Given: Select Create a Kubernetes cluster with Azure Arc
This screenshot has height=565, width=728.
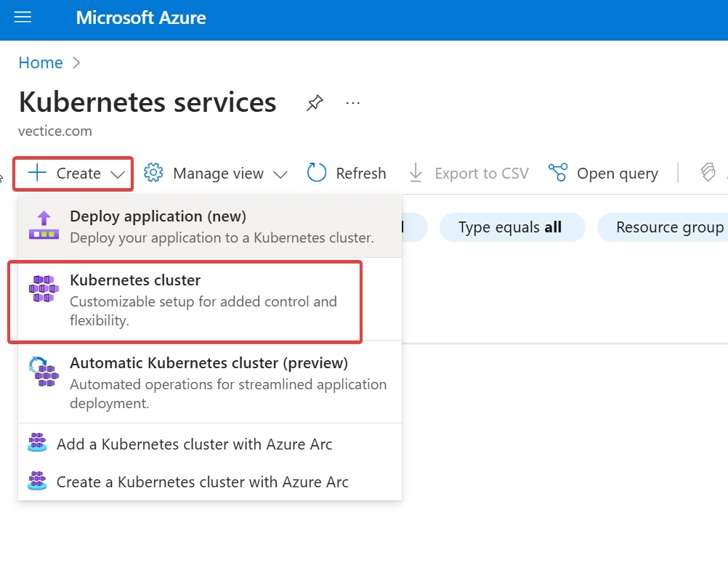Looking at the screenshot, I should click(202, 481).
